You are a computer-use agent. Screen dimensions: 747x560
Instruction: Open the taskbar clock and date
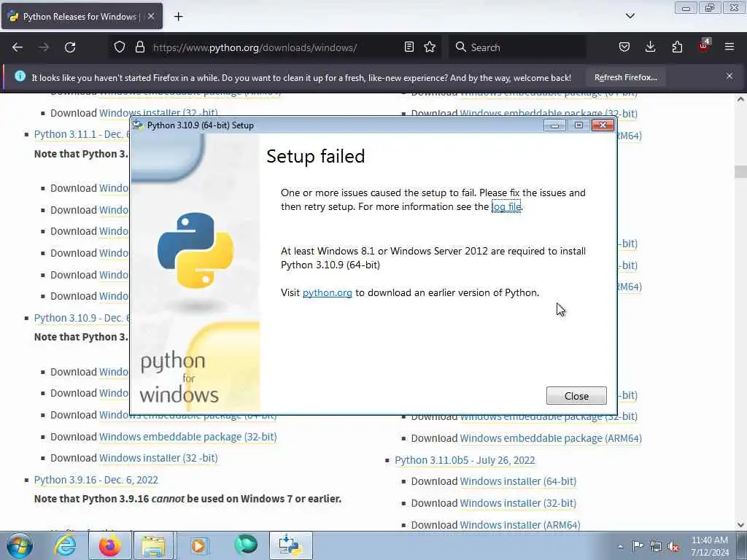[x=709, y=545]
